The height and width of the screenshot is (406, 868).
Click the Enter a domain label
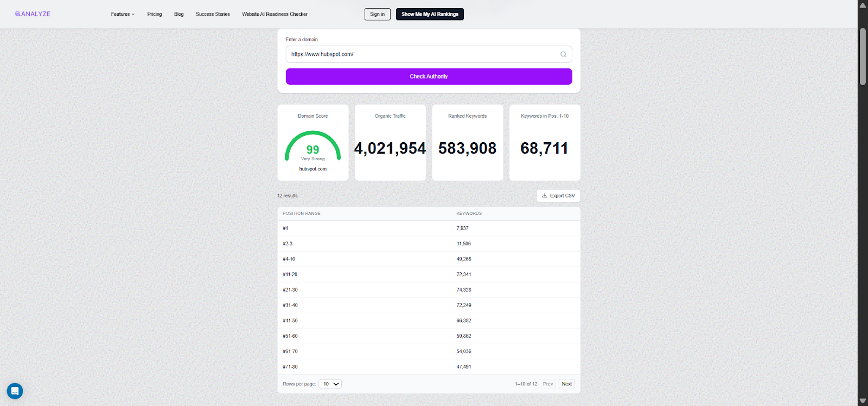[302, 40]
